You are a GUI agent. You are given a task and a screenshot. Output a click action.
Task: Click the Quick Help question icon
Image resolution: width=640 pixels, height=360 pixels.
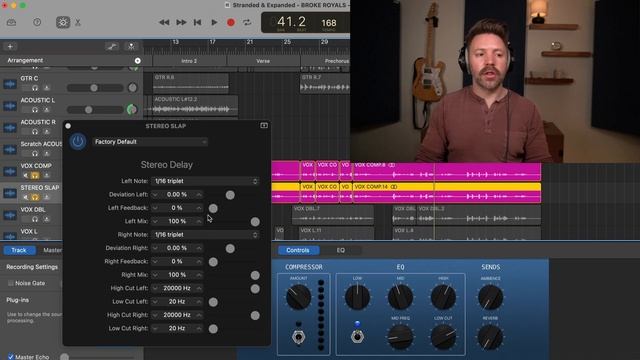click(37, 22)
